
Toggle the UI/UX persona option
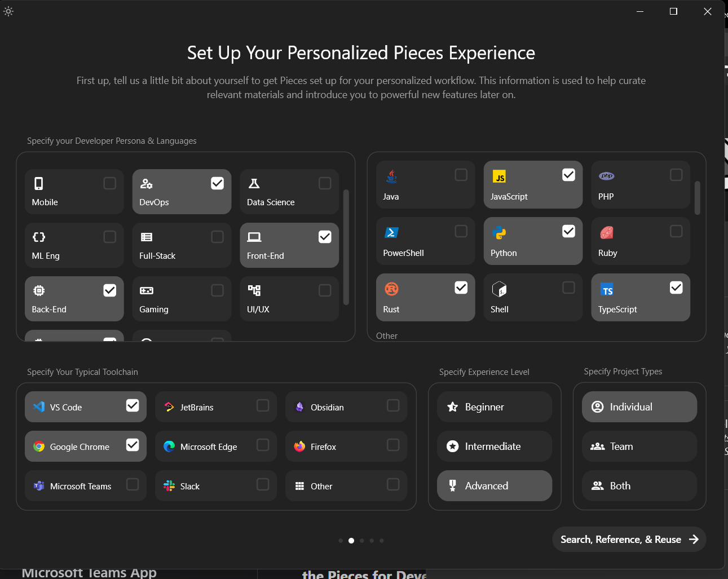click(x=324, y=290)
